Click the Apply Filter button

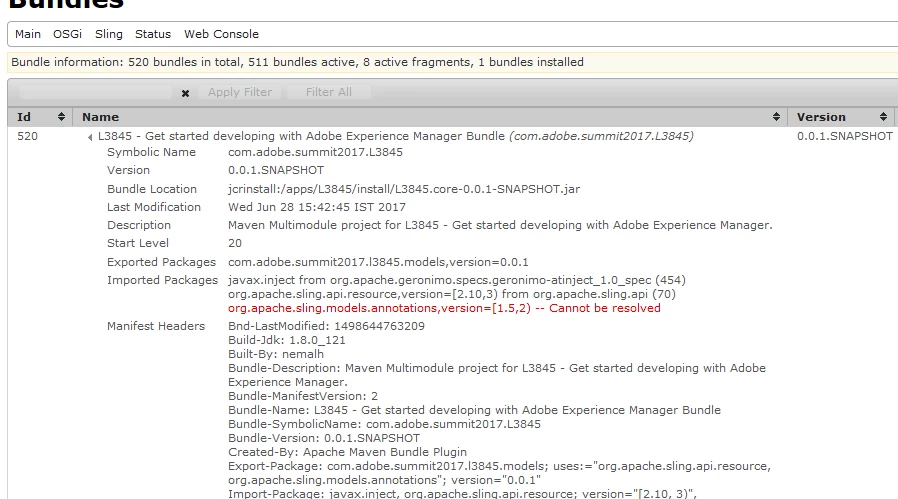click(240, 92)
